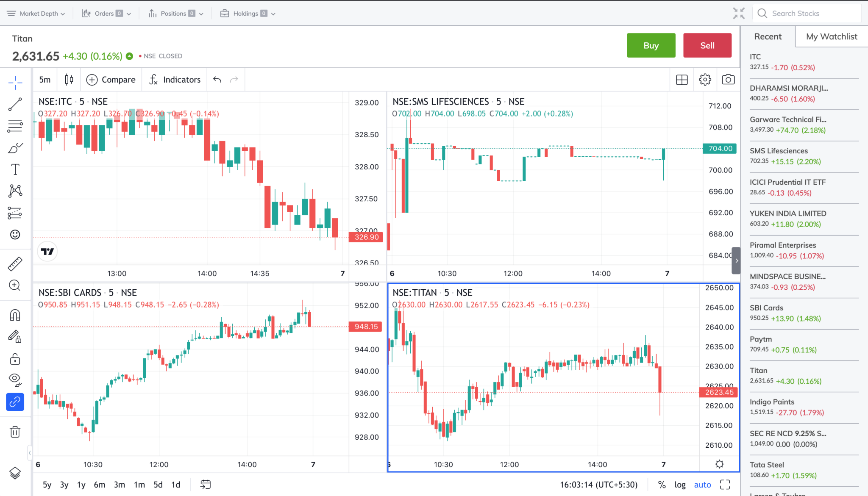Image resolution: width=868 pixels, height=496 pixels.
Task: Select the Recent tab
Action: coord(768,36)
